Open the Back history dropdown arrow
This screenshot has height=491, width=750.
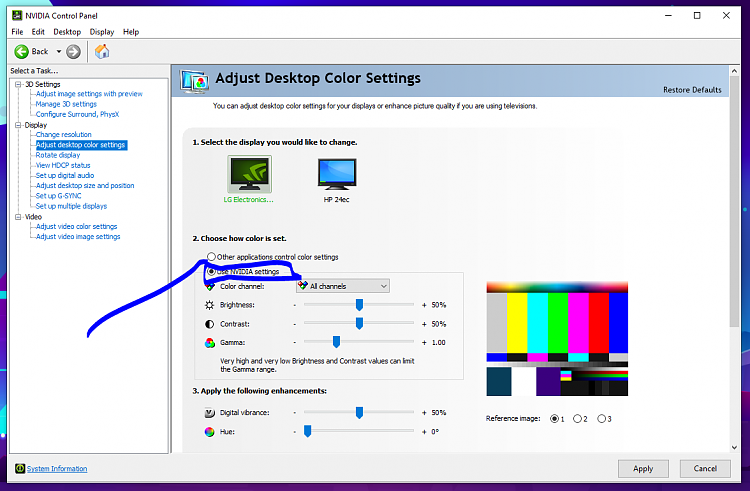coord(58,51)
